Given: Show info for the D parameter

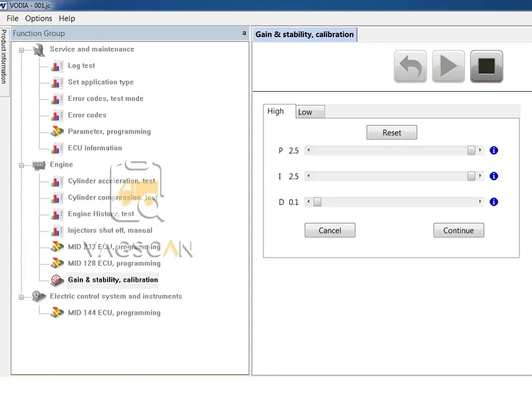Looking at the screenshot, I should point(493,202).
